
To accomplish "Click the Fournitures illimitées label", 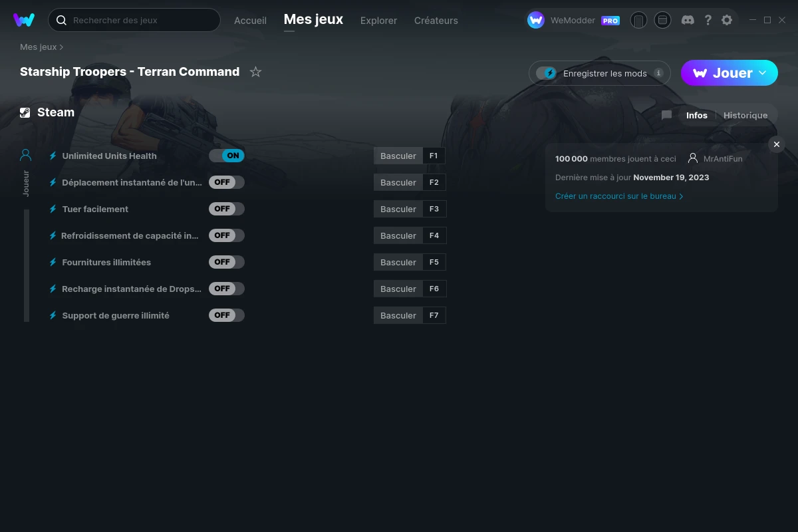I will point(106,262).
